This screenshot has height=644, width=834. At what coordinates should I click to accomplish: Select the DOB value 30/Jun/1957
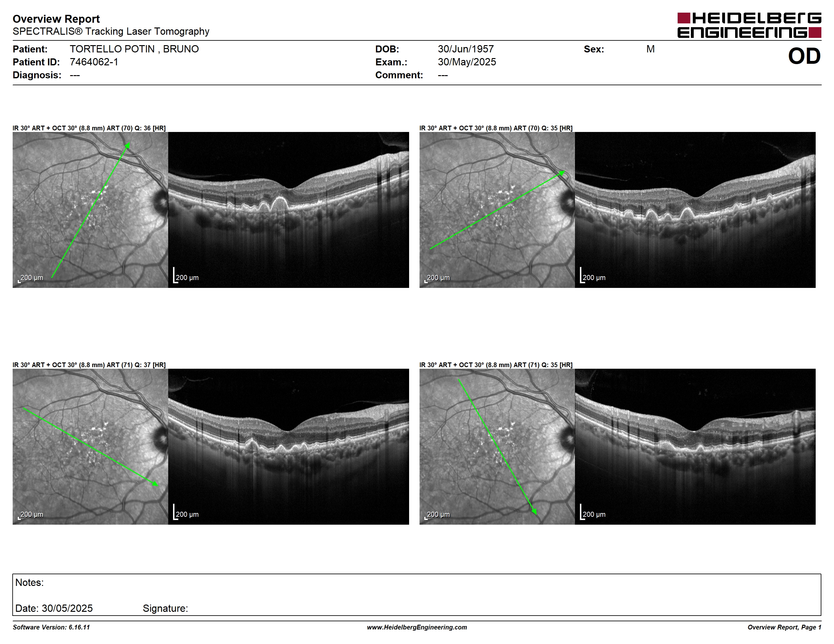pos(466,49)
